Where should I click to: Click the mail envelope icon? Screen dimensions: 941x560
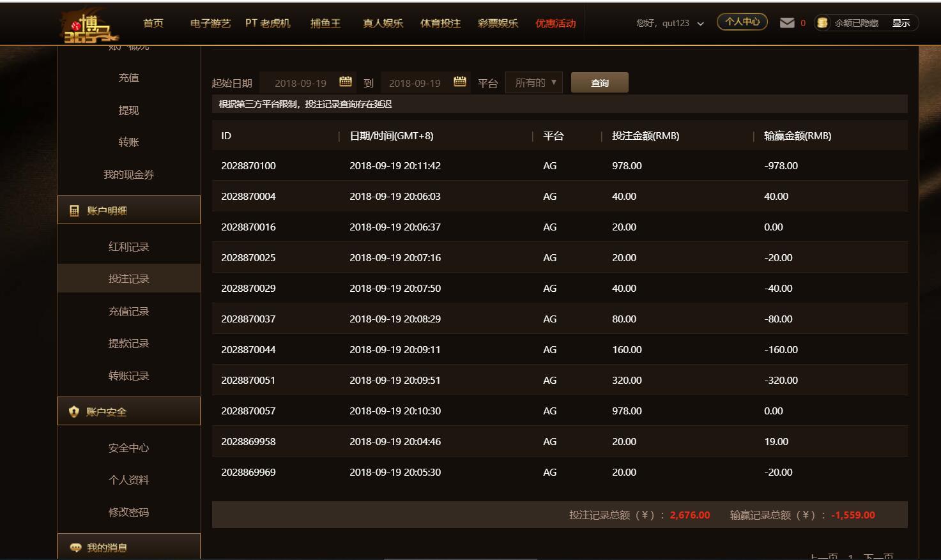(x=787, y=23)
